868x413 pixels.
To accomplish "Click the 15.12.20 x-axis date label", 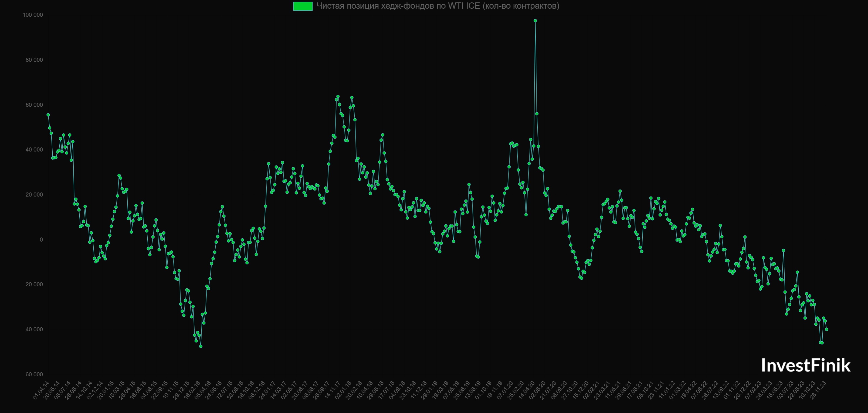I will [x=581, y=390].
